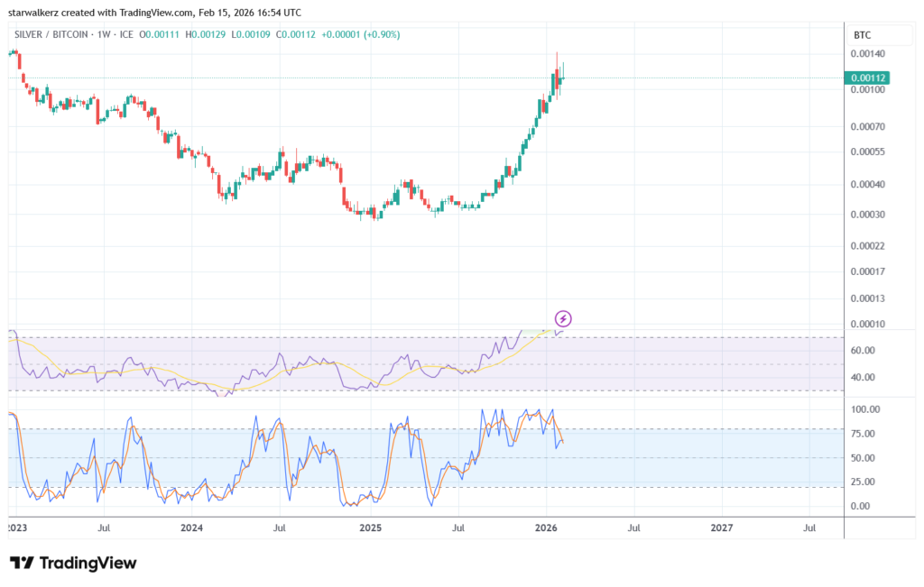
Task: Click the TradingView logo at bottom left
Action: click(73, 563)
